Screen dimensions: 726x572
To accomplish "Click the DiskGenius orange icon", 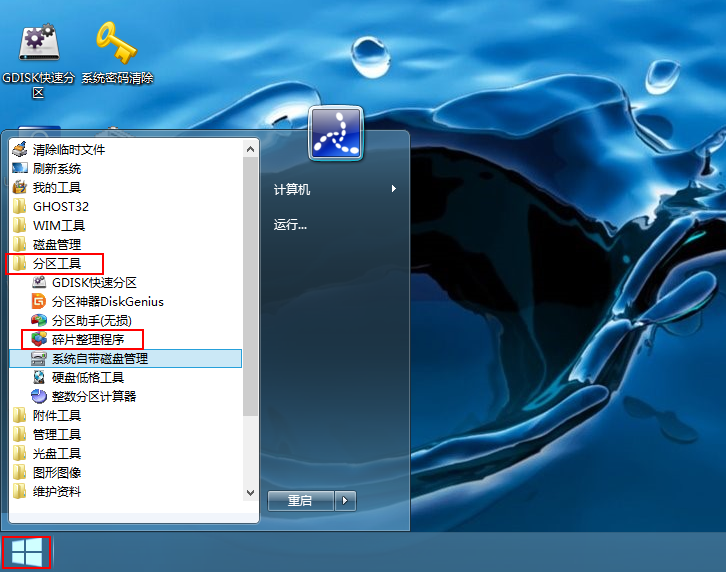I will click(x=39, y=301).
